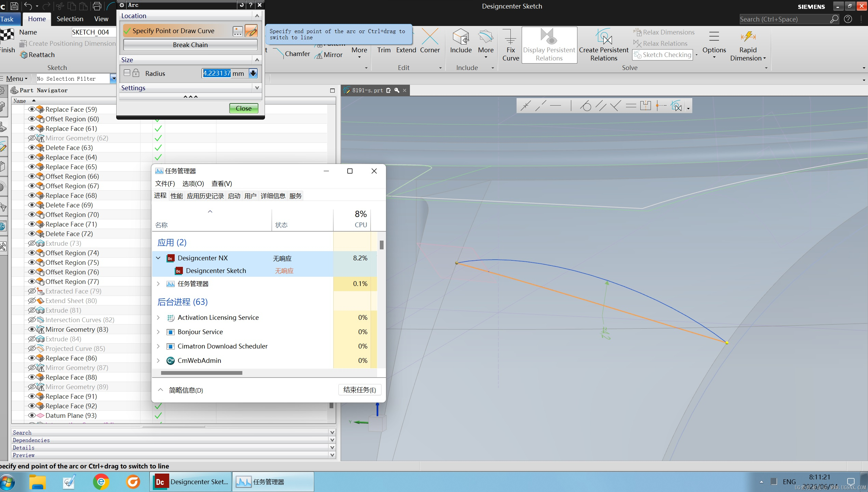This screenshot has width=868, height=492.
Task: Click the 结束任务(E) end task button
Action: 360,390
